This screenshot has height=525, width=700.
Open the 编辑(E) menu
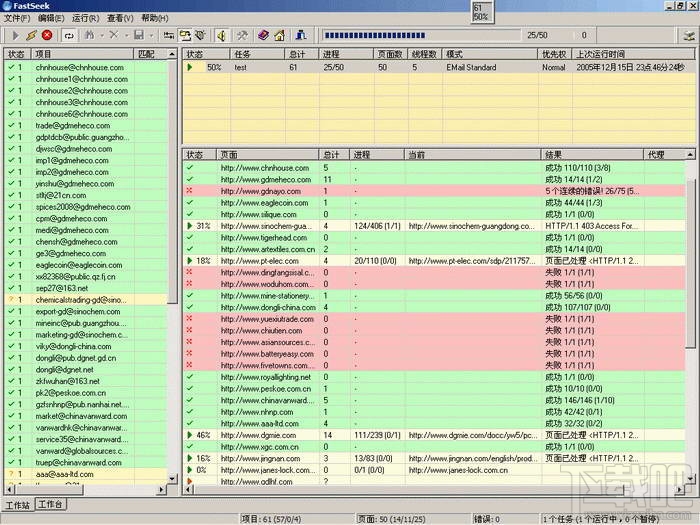[51, 18]
